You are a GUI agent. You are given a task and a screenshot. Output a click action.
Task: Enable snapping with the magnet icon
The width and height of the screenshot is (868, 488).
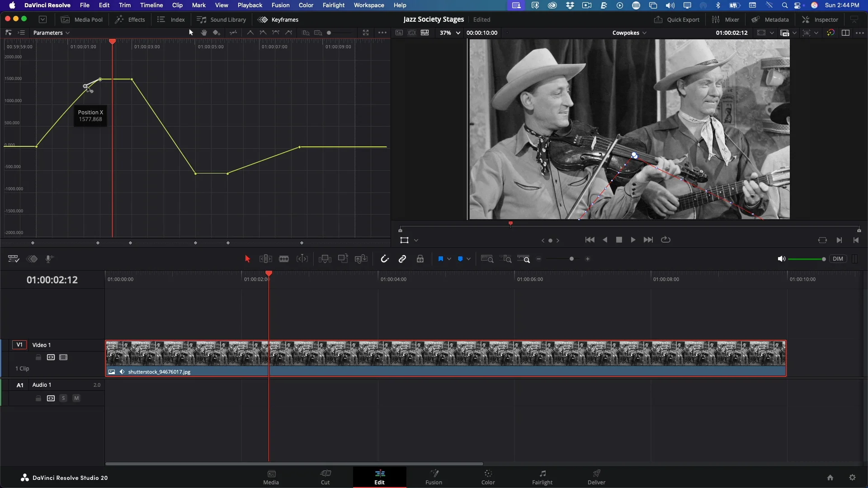(x=385, y=259)
